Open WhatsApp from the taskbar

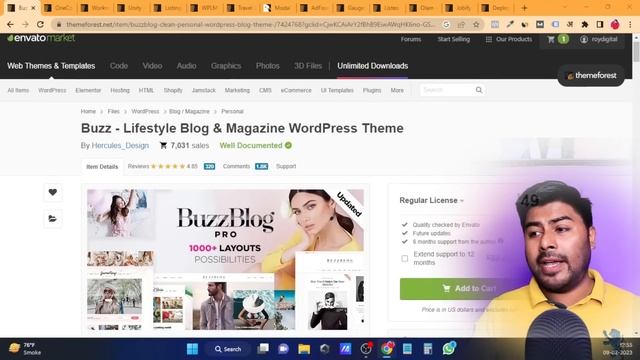pyautogui.click(x=449, y=349)
